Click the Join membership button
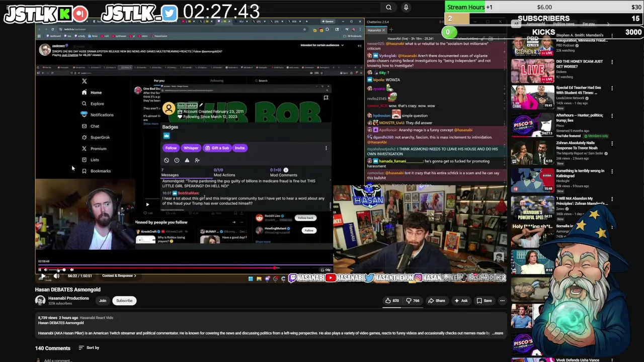This screenshot has width=644, height=362. click(103, 301)
